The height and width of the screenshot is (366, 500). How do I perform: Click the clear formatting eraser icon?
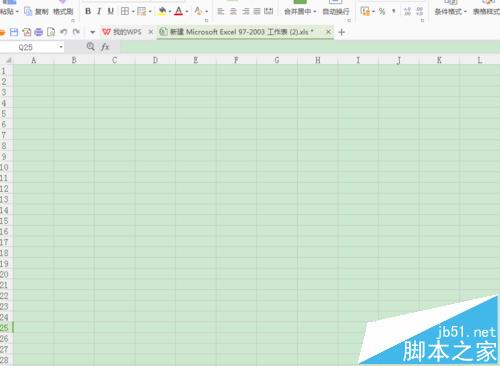[198, 11]
